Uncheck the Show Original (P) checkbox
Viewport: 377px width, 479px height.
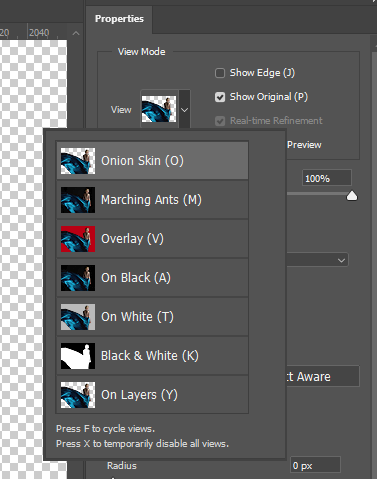pos(220,97)
